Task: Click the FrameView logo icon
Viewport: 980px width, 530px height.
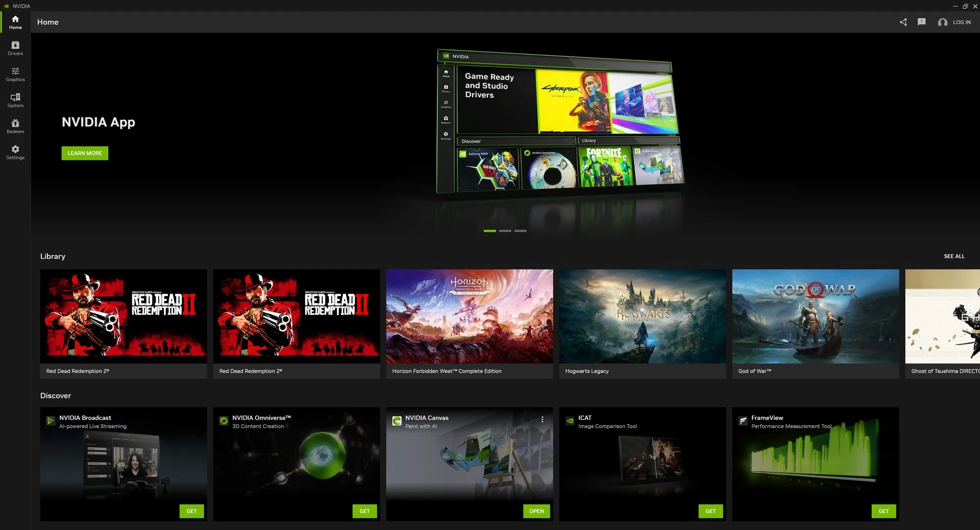Action: [x=743, y=421]
